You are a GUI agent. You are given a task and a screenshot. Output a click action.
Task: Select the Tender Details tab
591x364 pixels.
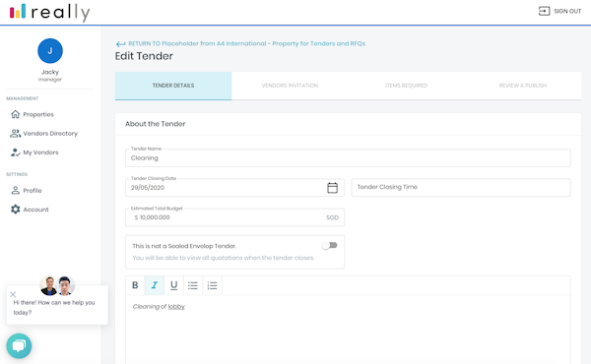pyautogui.click(x=173, y=86)
